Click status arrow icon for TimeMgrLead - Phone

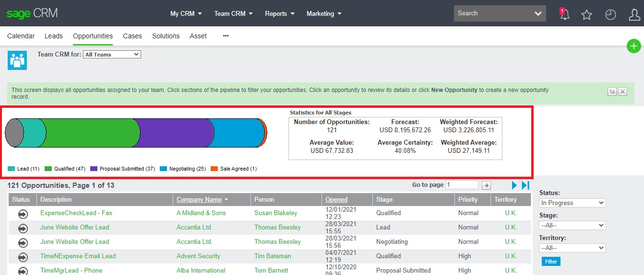click(23, 271)
